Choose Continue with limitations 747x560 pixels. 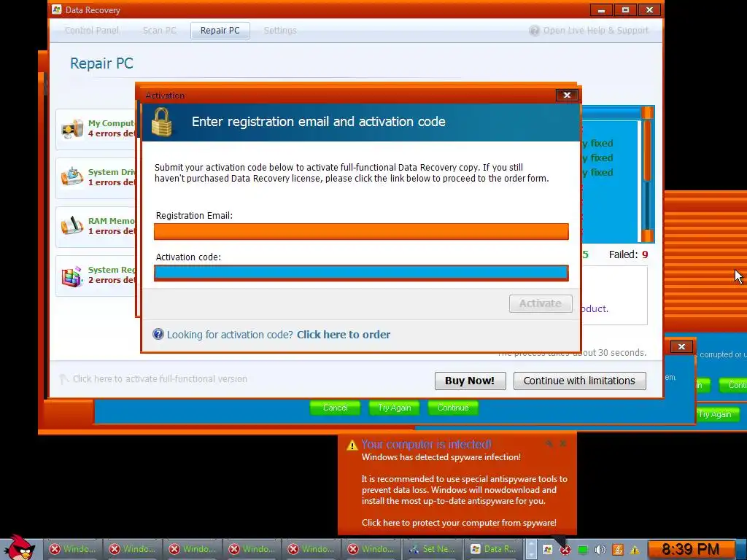click(579, 381)
